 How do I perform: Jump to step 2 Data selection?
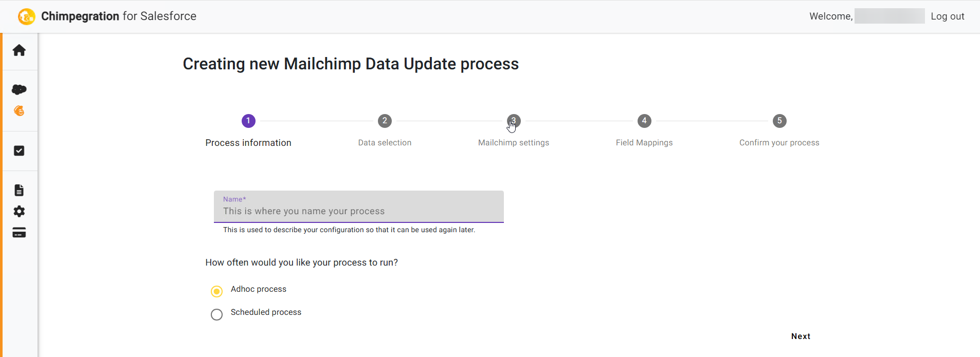coord(385,130)
